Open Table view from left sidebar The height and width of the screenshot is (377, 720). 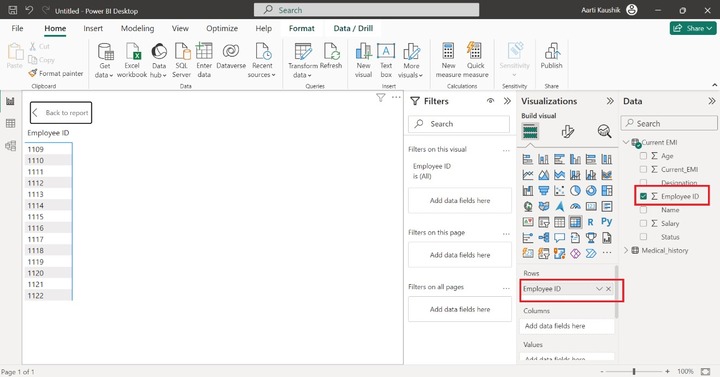(x=10, y=123)
